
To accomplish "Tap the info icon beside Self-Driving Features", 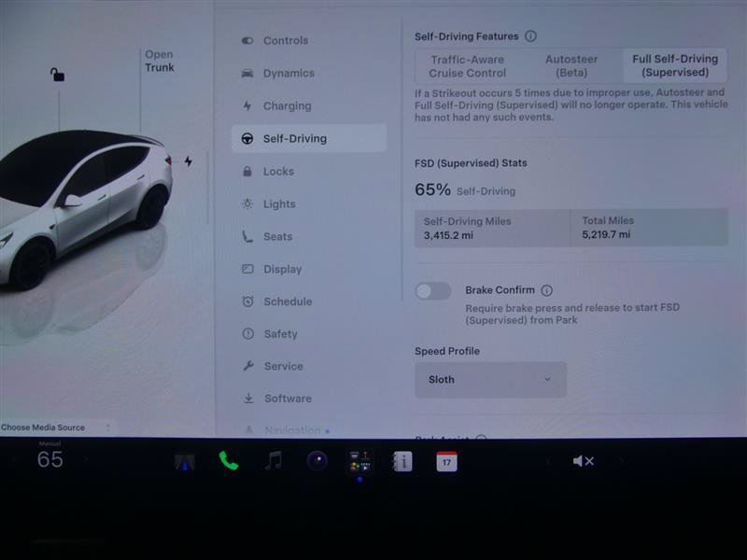I will pyautogui.click(x=530, y=36).
